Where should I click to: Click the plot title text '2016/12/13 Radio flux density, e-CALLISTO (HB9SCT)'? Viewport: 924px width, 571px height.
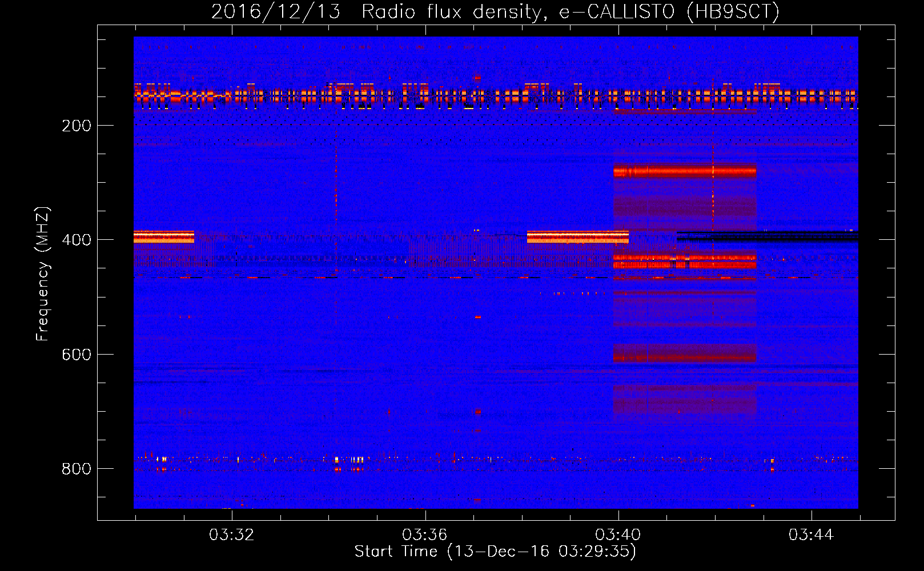point(495,12)
